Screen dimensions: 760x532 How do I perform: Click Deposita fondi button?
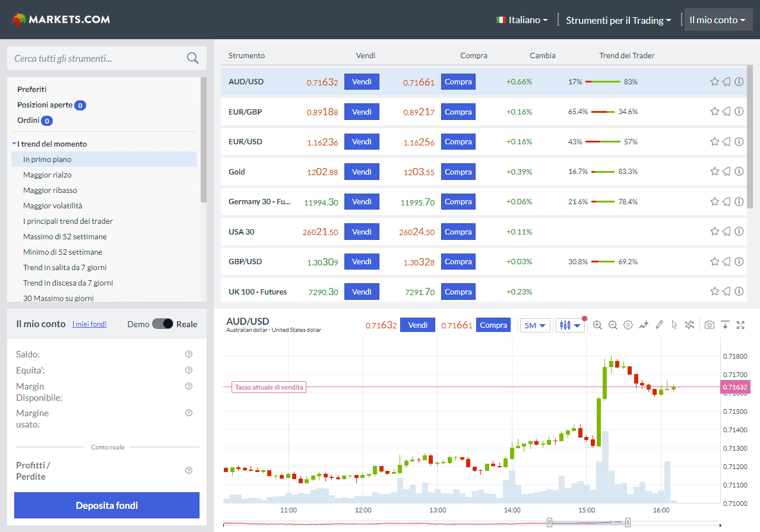(107, 505)
